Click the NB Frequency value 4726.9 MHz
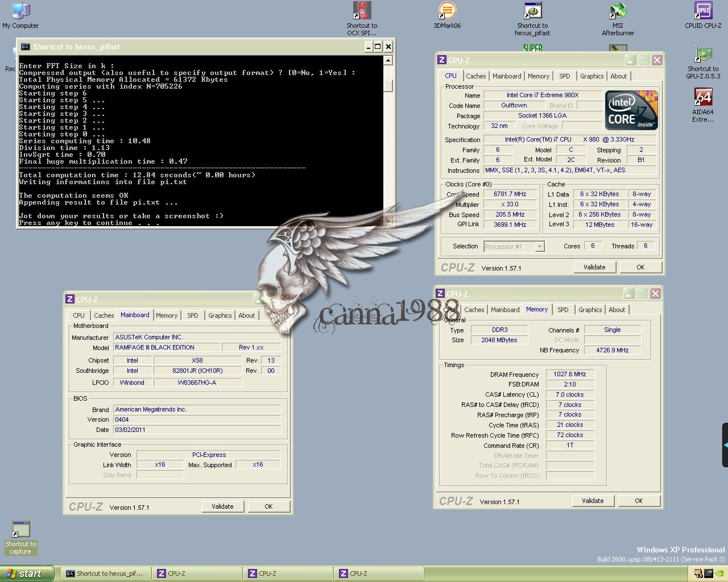Viewport: 728px width, 582px height. click(613, 350)
